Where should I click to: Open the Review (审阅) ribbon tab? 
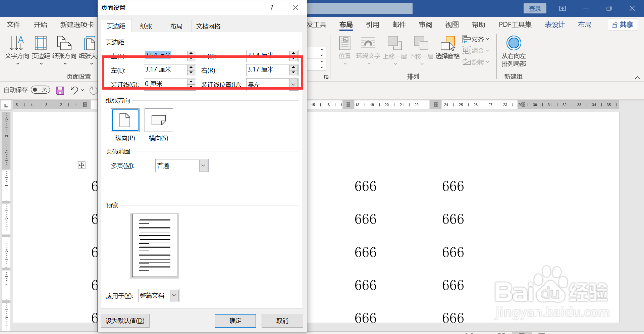click(426, 25)
